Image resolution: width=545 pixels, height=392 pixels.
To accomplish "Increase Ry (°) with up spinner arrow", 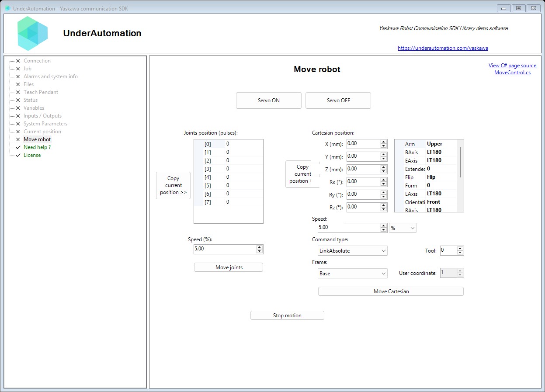I will click(x=384, y=192).
